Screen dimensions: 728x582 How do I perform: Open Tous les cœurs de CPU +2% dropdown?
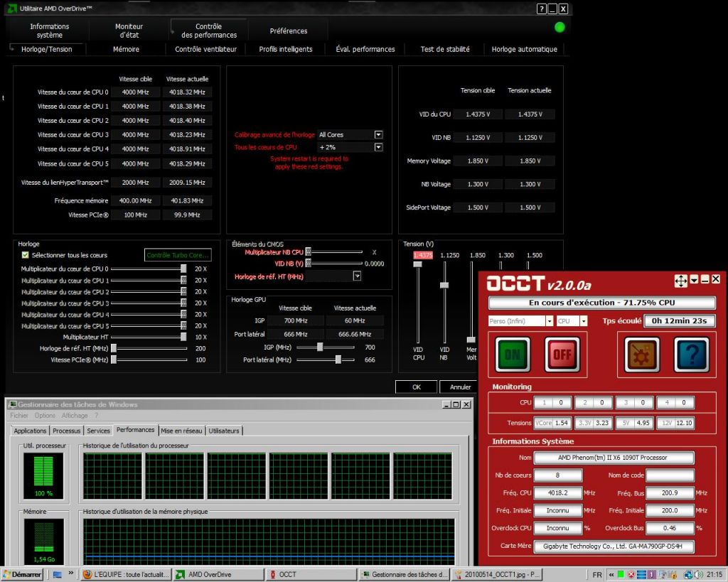(x=378, y=147)
